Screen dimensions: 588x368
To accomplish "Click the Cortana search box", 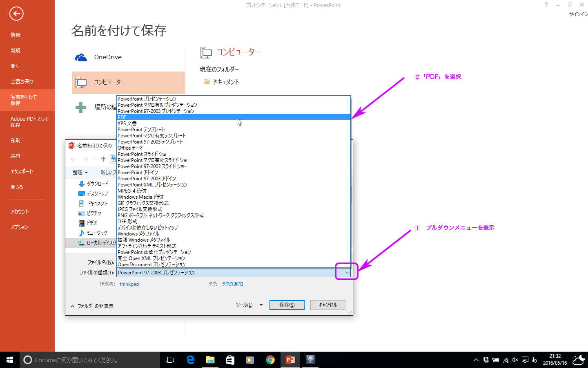I will click(90, 360).
